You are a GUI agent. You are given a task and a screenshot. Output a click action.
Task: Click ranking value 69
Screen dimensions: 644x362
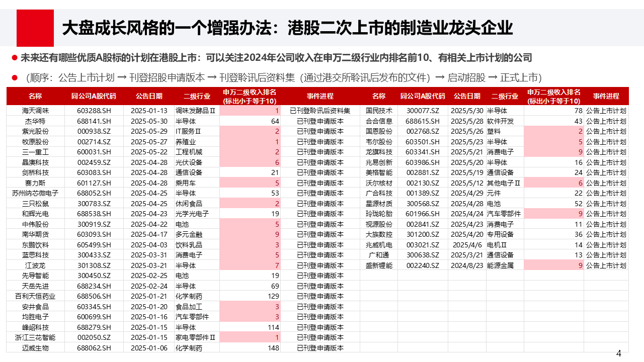click(275, 286)
